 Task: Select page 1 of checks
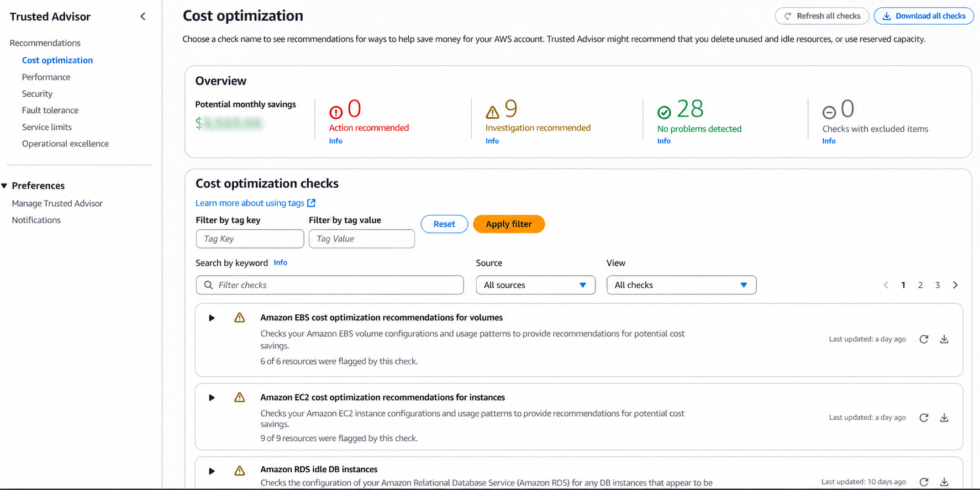point(903,285)
